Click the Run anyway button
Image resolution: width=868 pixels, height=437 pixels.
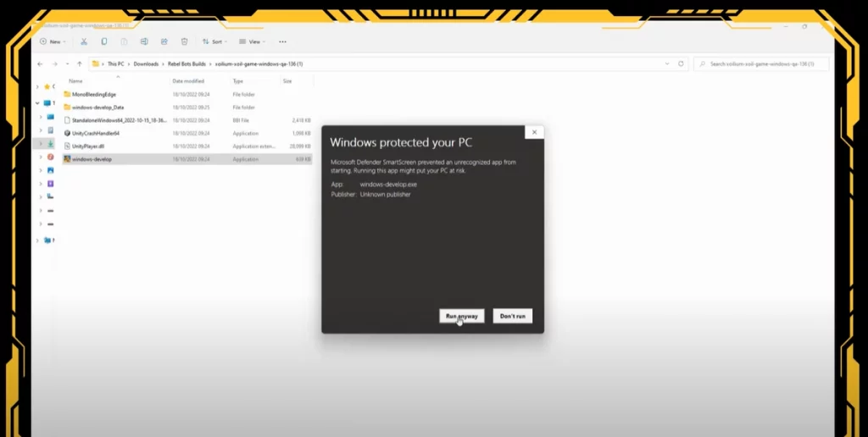coord(462,316)
